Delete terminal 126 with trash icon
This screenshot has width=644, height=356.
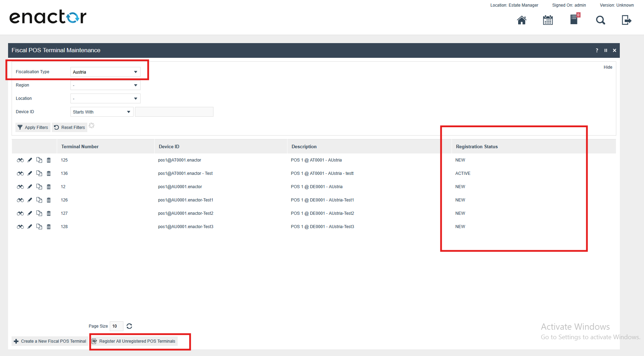49,200
